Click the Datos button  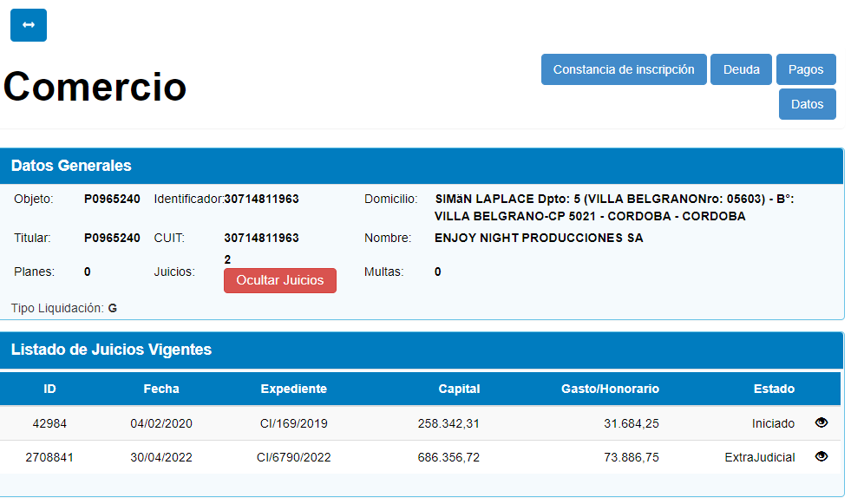(x=807, y=104)
